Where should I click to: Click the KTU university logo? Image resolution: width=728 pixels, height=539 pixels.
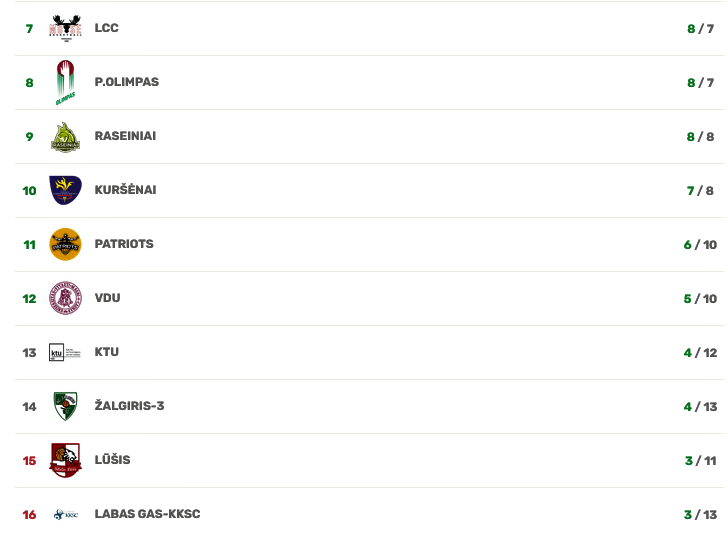click(65, 352)
